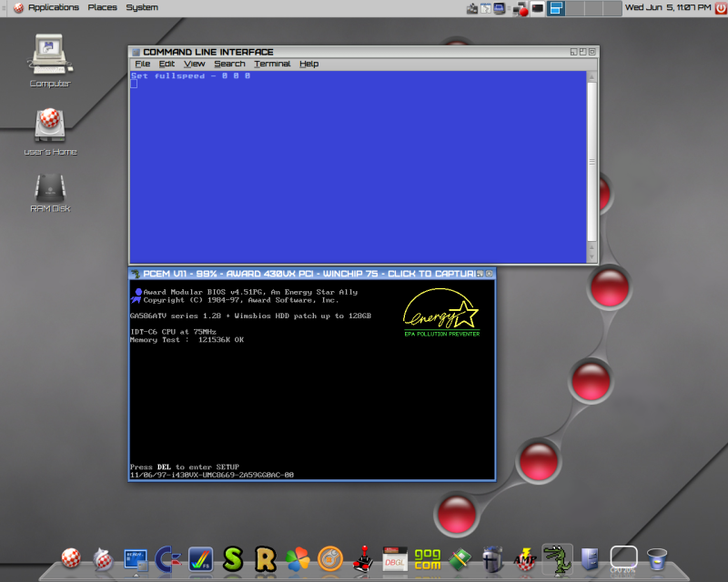728x582 pixels.
Task: Launch the DBGL dock icon
Action: coord(395,560)
